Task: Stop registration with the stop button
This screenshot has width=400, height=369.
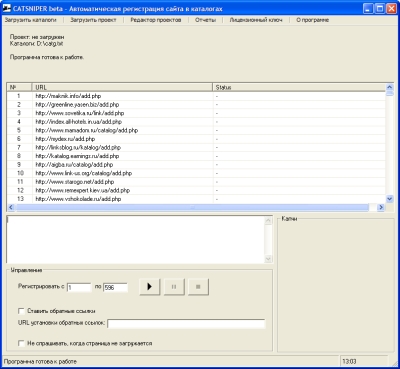Action: 198,287
